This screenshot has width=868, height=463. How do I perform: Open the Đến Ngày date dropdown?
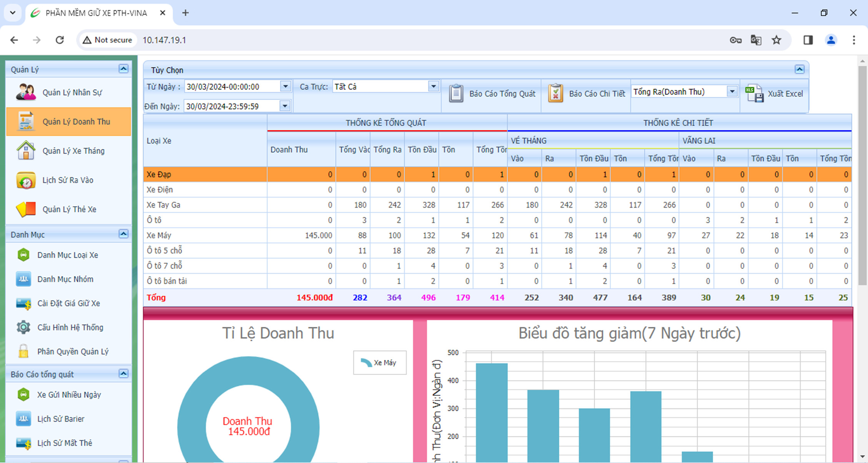[x=285, y=106]
